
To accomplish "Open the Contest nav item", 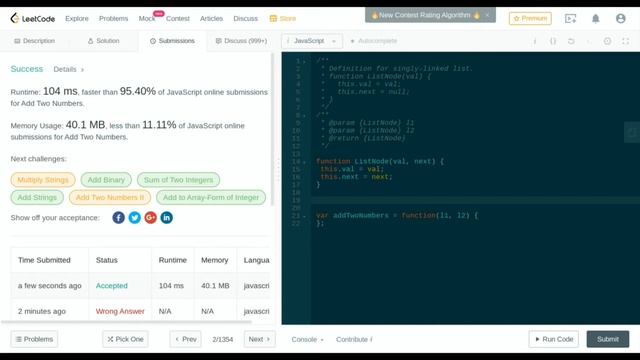I will click(178, 18).
